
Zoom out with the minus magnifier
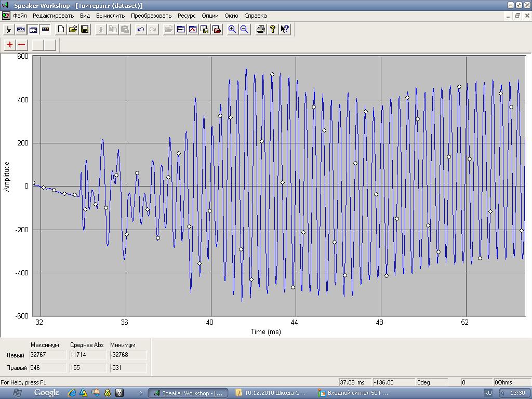click(x=244, y=29)
